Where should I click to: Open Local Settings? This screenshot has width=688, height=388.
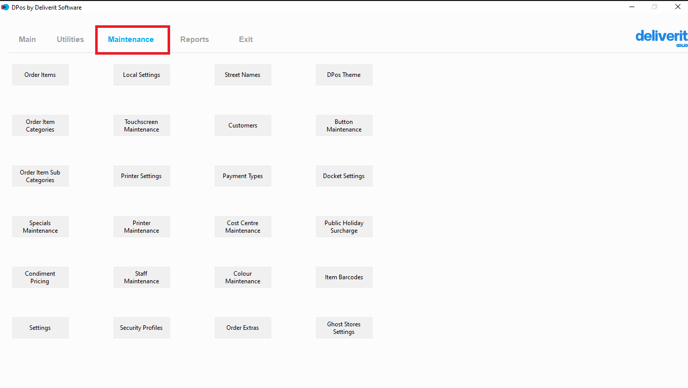pos(142,75)
